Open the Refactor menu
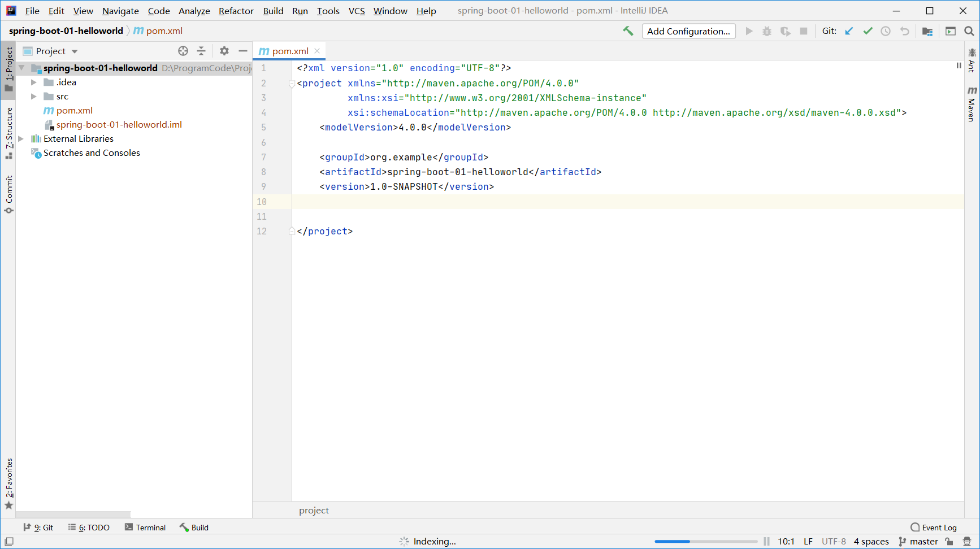 pos(236,11)
